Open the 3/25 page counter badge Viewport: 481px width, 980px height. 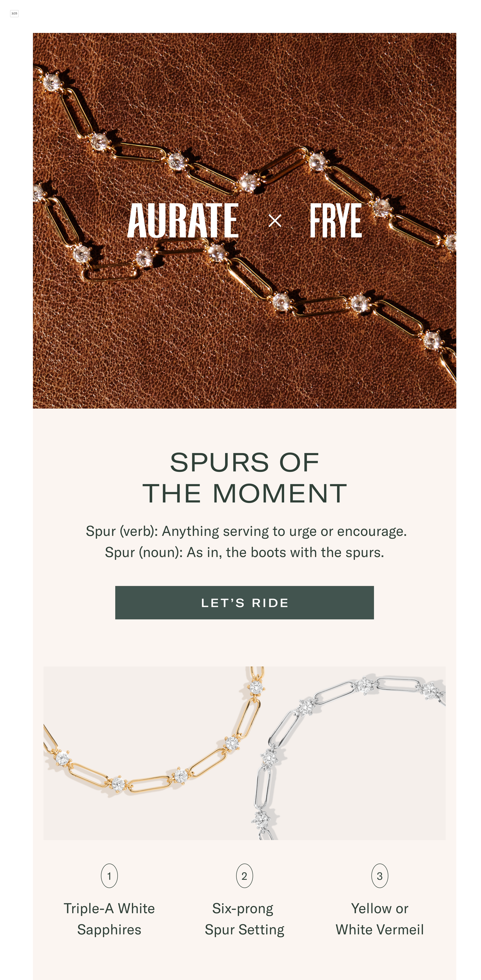pos(14,13)
